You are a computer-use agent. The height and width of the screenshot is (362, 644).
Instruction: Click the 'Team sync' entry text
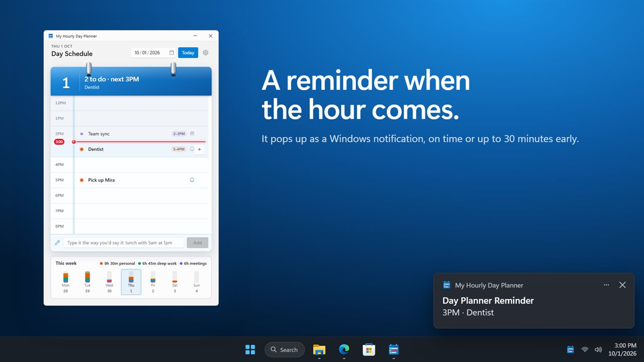click(99, 134)
